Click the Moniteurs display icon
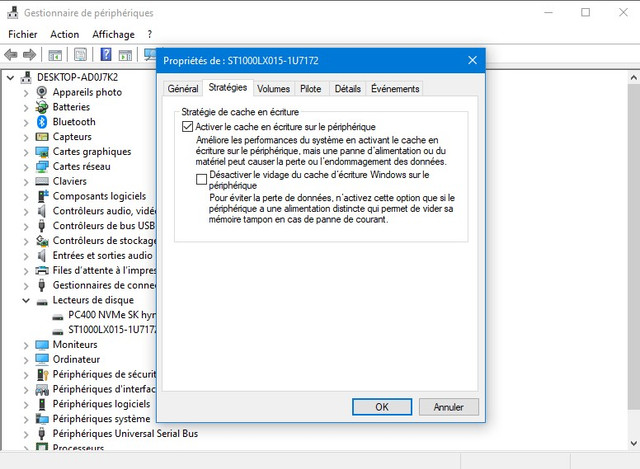Viewport: 640px width, 469px height. (42, 345)
